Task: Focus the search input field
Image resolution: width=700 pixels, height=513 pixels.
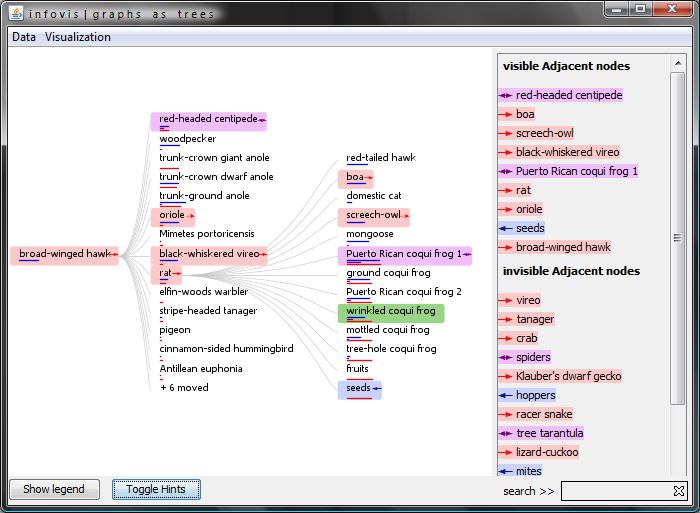Action: click(617, 491)
